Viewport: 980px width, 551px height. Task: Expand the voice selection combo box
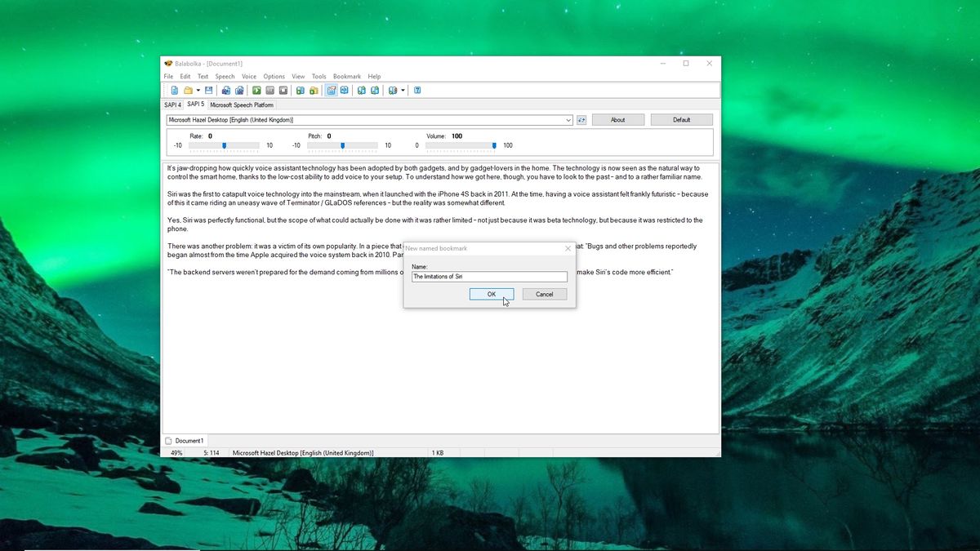[569, 119]
